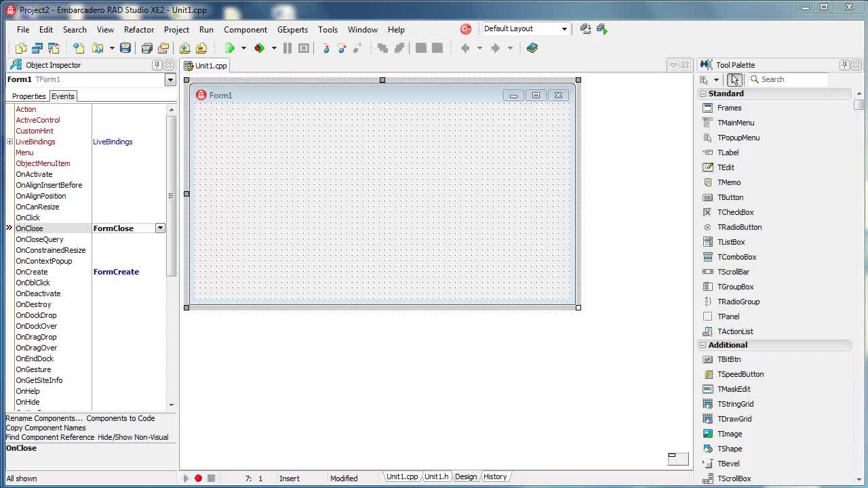Click the Rename Components... link
Screen dimensions: 868x488
(x=44, y=418)
